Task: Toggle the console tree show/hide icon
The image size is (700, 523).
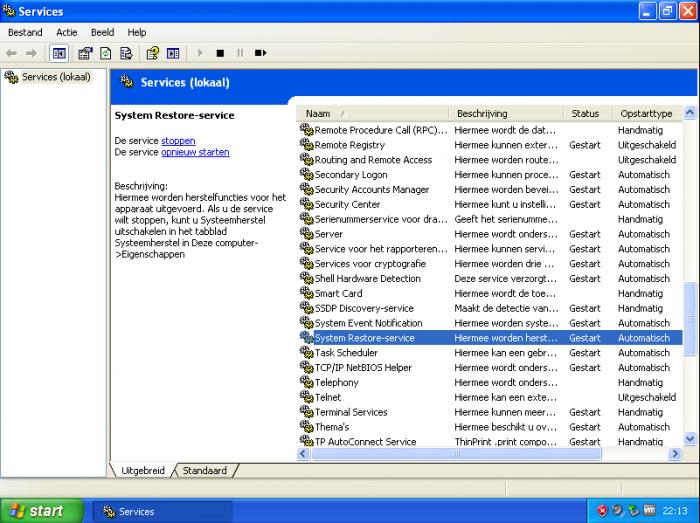Action: (x=59, y=54)
